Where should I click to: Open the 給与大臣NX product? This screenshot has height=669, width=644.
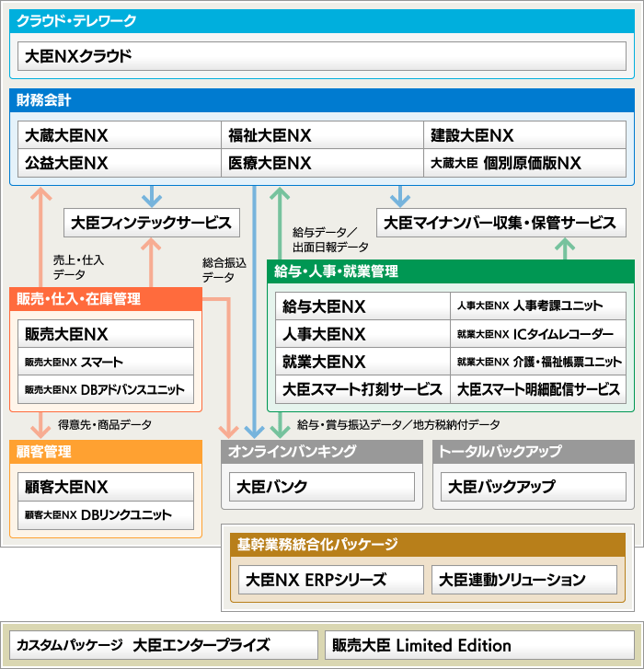pos(363,306)
